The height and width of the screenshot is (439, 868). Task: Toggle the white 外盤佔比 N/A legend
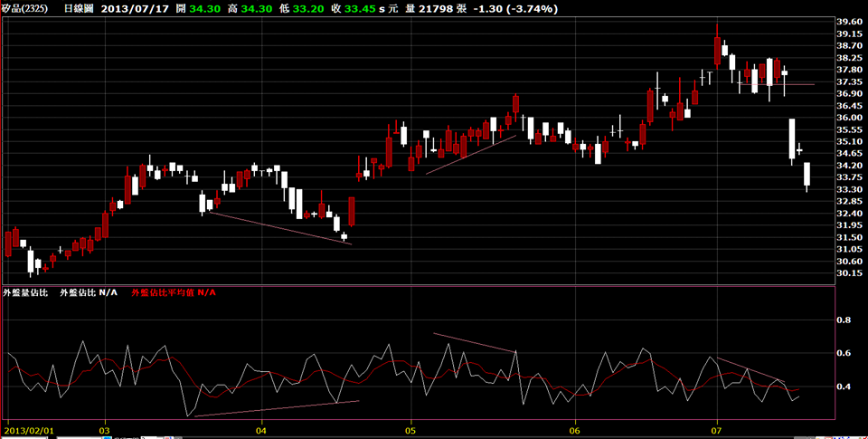click(x=89, y=292)
